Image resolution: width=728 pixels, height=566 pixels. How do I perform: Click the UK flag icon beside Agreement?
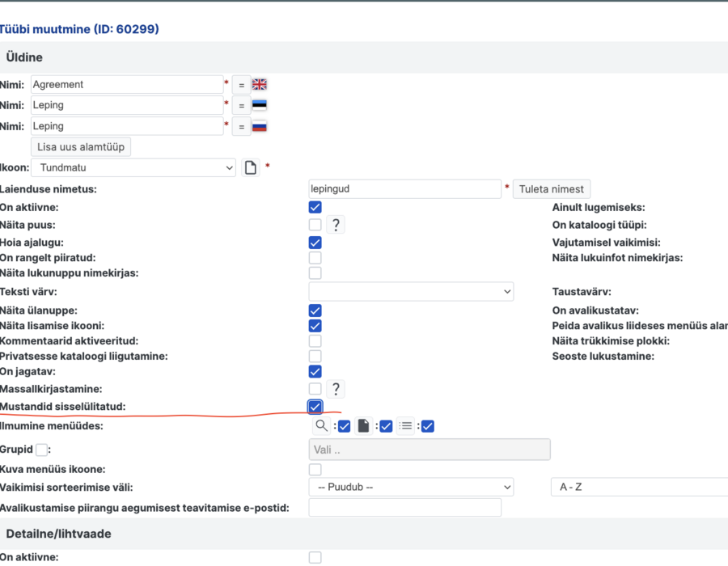point(259,84)
